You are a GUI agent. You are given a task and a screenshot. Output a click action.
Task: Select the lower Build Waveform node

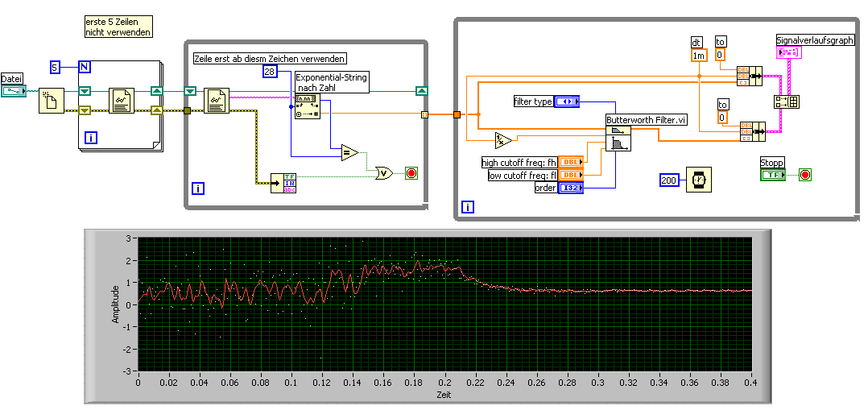(752, 132)
